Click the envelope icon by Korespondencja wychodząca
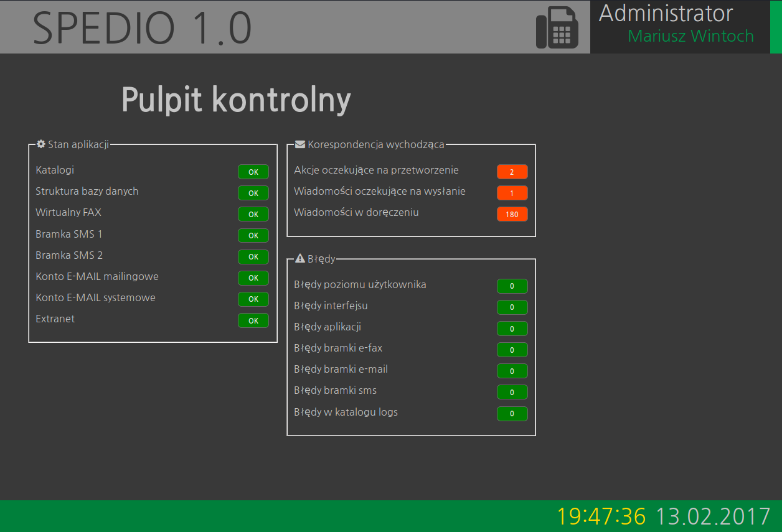The image size is (782, 532). [299, 144]
